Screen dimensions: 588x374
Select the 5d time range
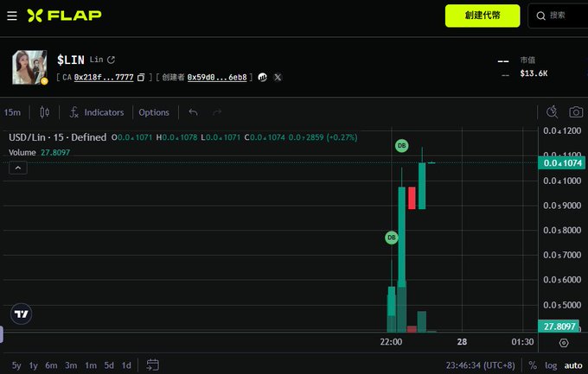tap(109, 365)
